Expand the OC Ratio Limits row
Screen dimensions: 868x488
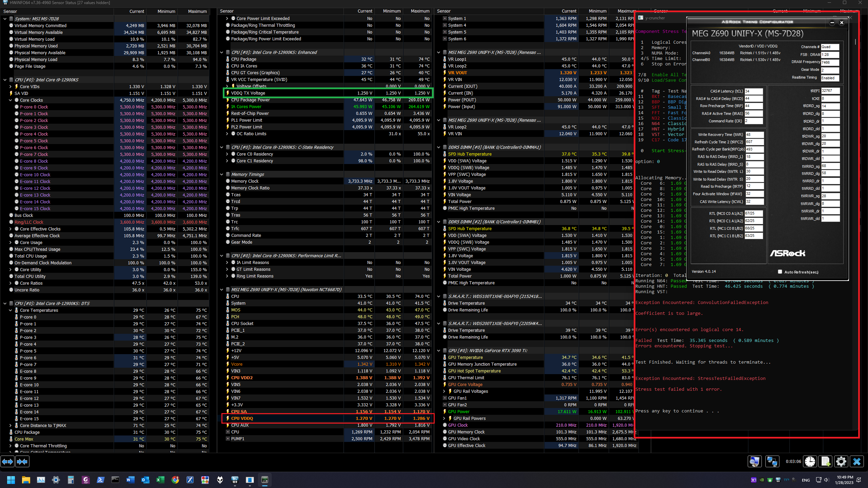point(227,134)
